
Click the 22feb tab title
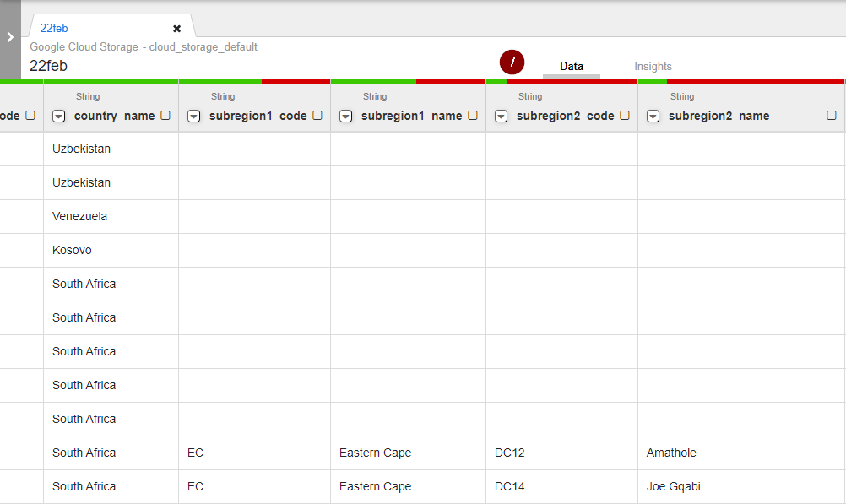point(54,28)
